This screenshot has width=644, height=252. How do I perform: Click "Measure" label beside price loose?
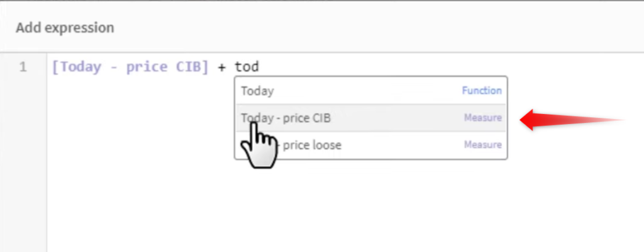point(482,145)
